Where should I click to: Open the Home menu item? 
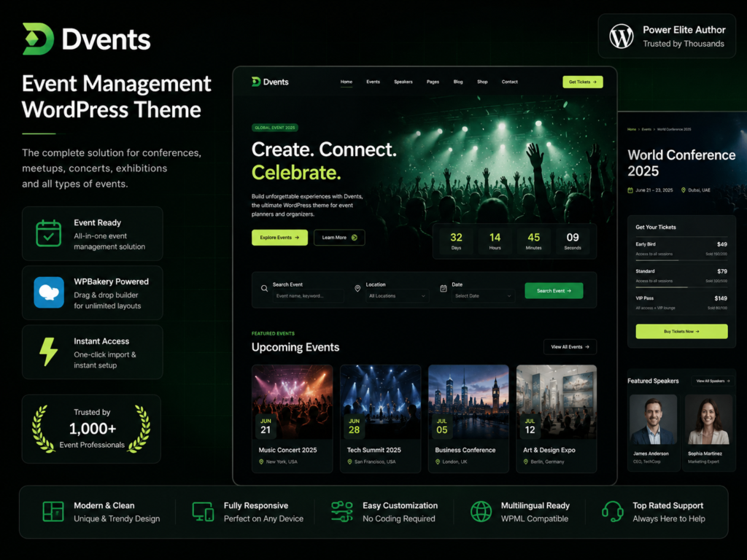point(347,82)
